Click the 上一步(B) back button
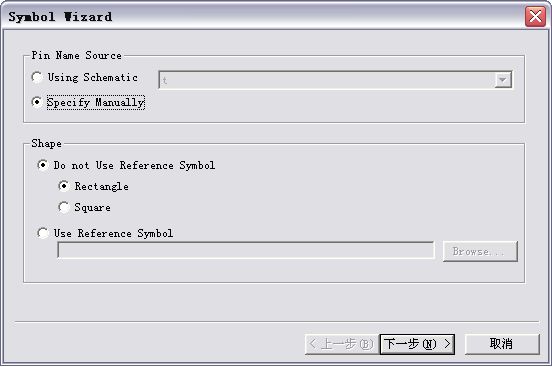This screenshot has height=367, width=552. (341, 344)
